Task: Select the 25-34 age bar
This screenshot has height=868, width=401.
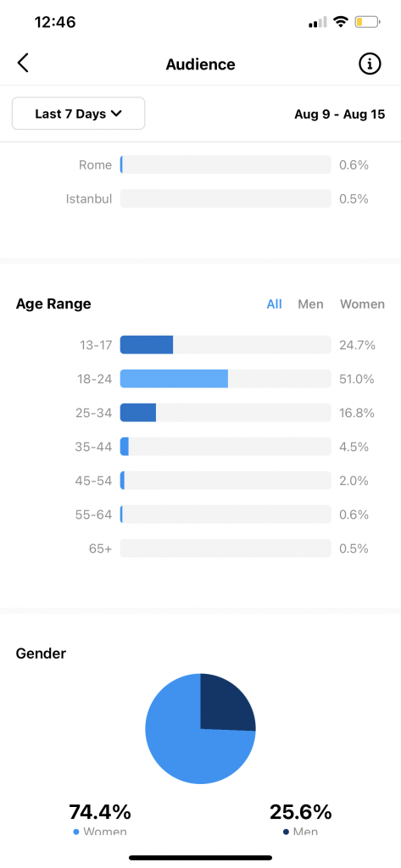Action: click(x=226, y=413)
